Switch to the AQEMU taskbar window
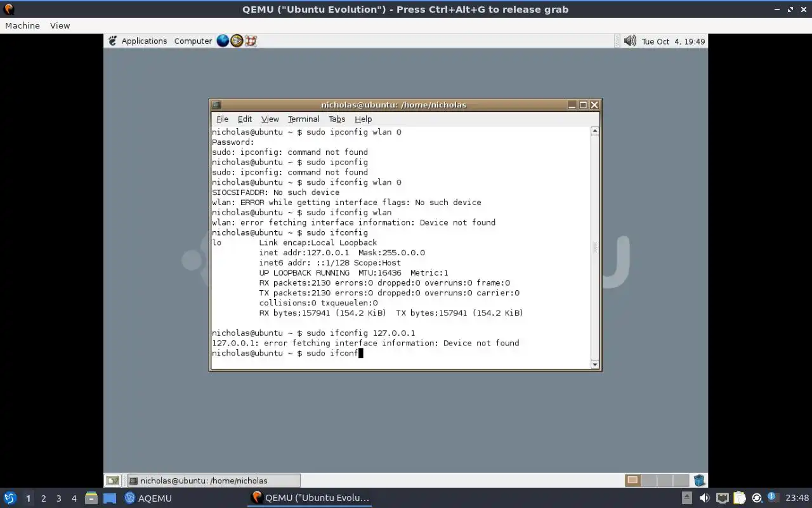Screen dimensions: 812x508 point(148,498)
